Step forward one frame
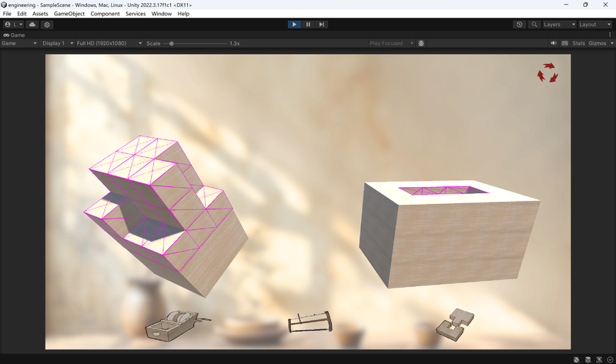This screenshot has width=616, height=364. pyautogui.click(x=321, y=25)
